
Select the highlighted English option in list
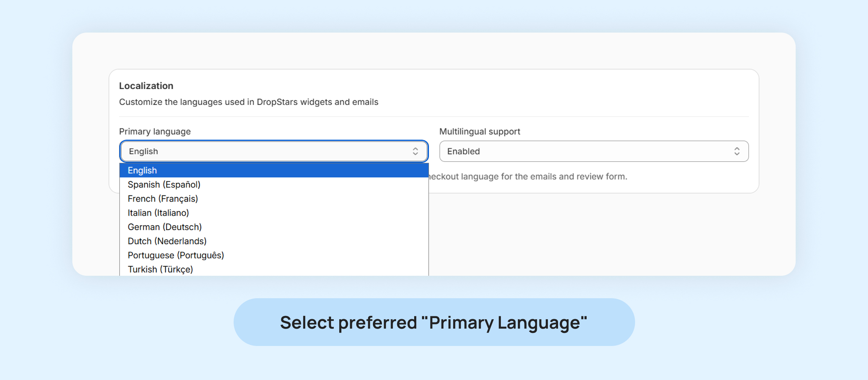click(274, 170)
